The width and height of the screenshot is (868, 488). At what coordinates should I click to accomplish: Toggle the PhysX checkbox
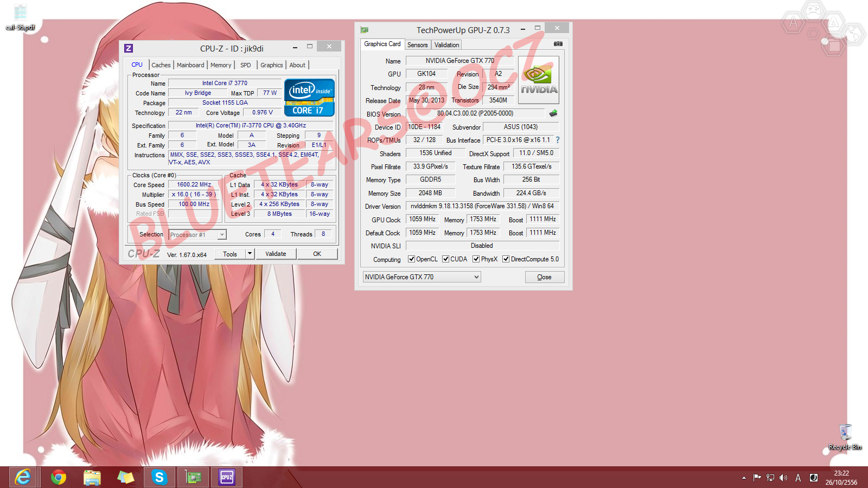click(476, 259)
